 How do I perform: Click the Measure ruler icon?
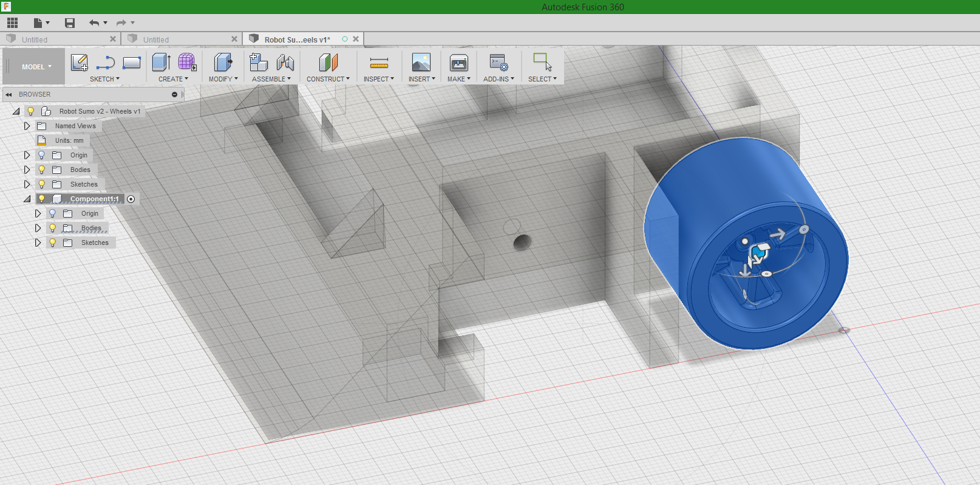[x=379, y=63]
